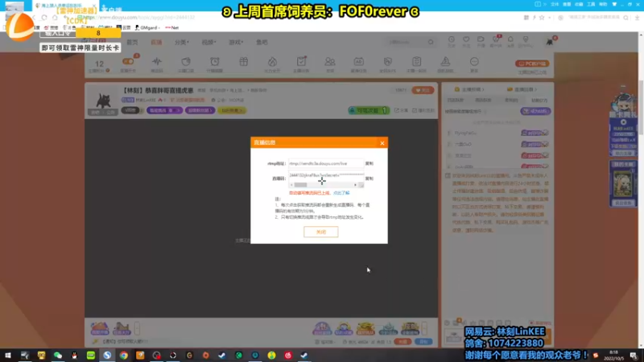Click the AD toolbar icon
The image size is (644, 362).
(x=358, y=62)
